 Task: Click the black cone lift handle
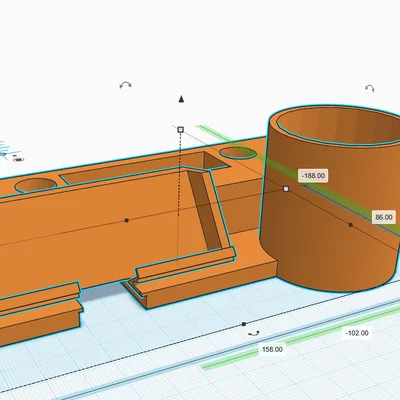point(181,99)
